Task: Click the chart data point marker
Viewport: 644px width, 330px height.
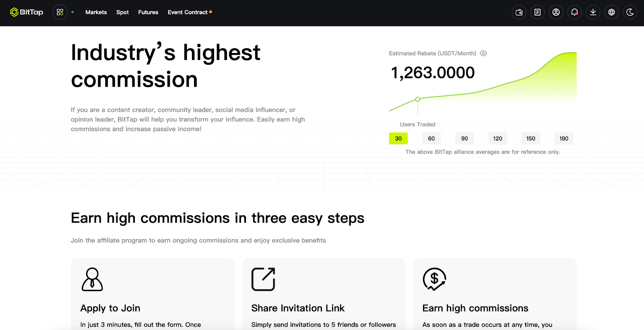Action: coord(418,99)
